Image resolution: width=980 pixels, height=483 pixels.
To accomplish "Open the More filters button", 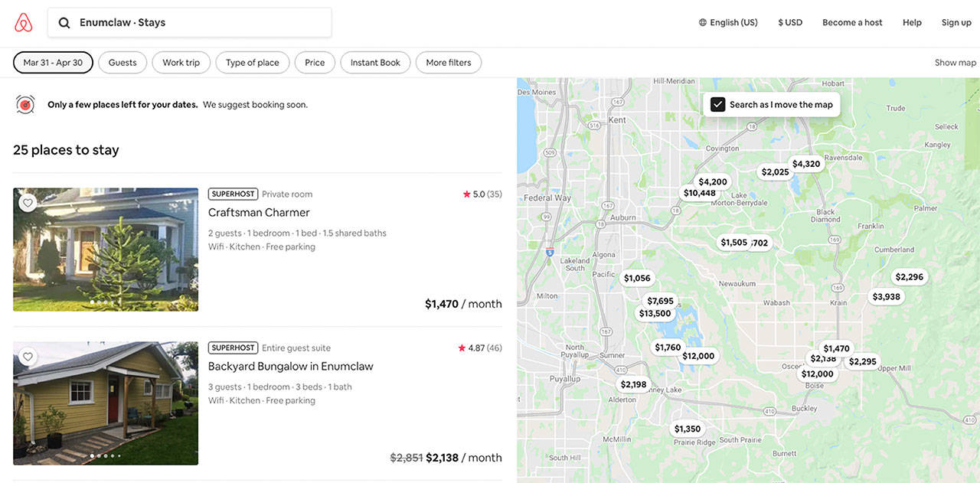I will click(449, 63).
